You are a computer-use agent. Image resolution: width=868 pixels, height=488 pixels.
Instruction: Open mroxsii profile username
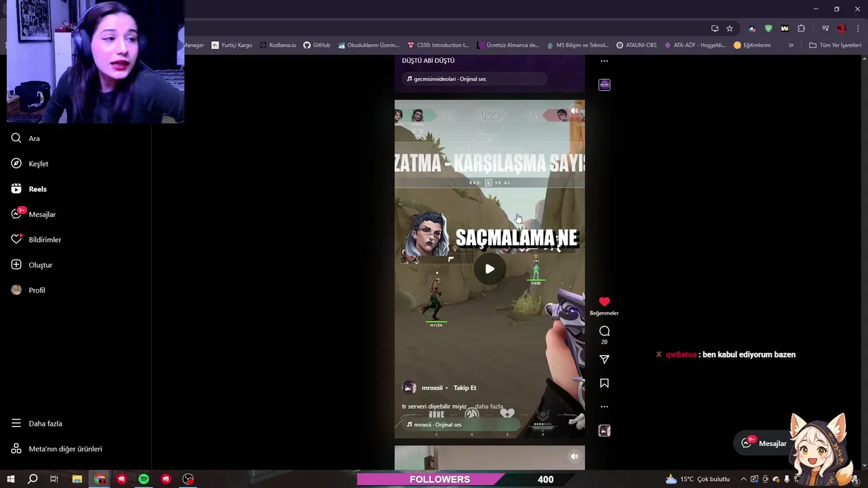click(x=432, y=388)
